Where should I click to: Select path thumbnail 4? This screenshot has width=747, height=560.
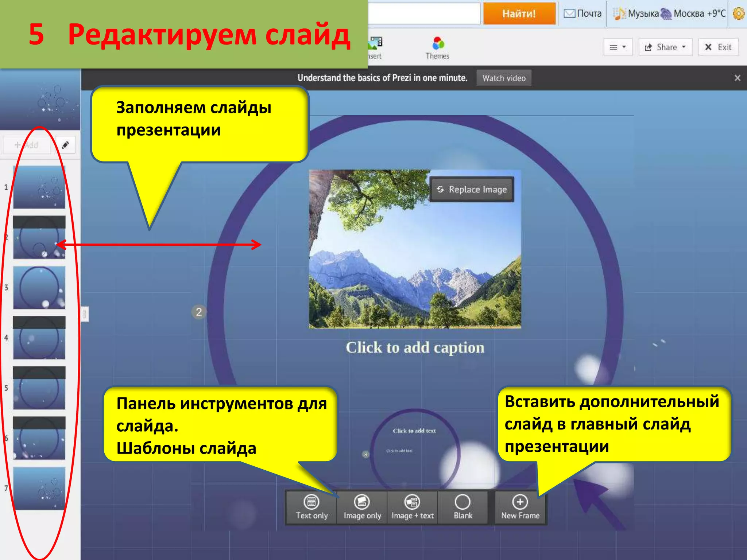point(39,338)
